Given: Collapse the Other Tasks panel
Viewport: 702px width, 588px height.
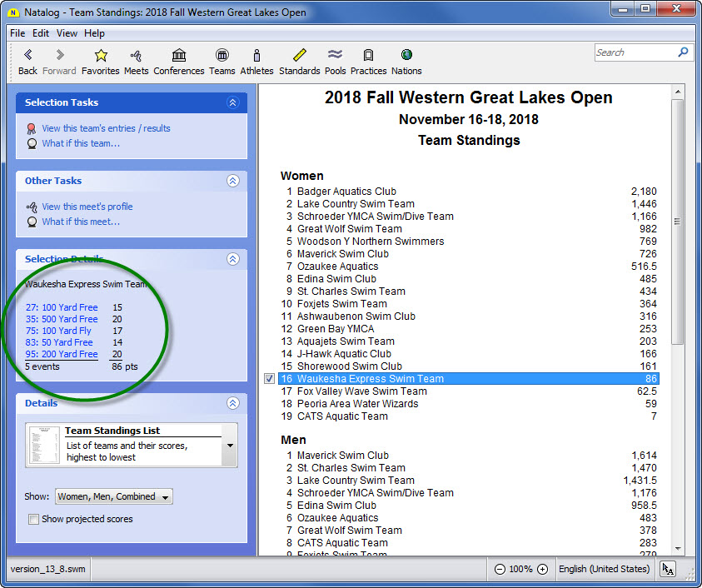Looking at the screenshot, I should tap(232, 181).
